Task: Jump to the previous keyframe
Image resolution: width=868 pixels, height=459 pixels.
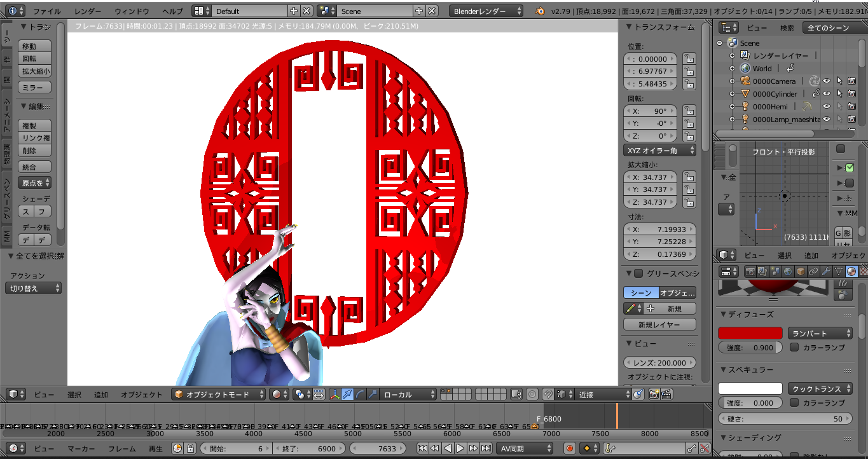Action: point(435,448)
